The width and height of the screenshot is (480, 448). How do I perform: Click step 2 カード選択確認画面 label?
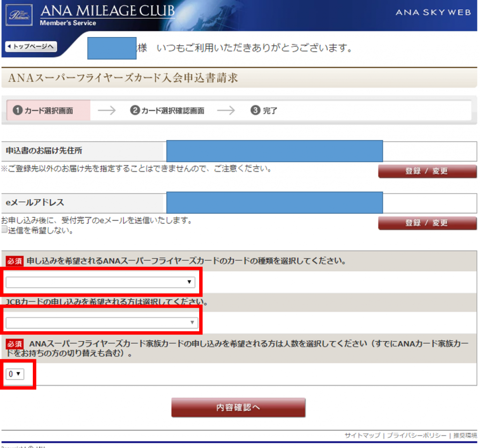point(167,110)
